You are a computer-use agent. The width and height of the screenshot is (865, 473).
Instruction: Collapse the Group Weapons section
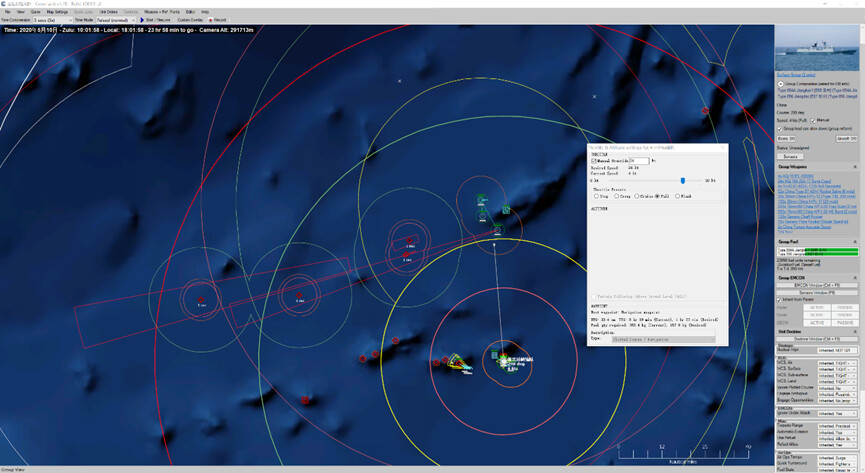tap(855, 167)
